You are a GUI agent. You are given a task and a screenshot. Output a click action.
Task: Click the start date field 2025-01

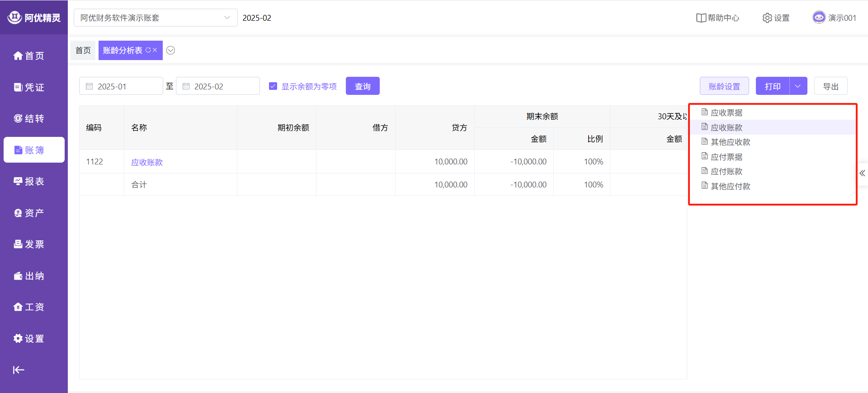pos(121,86)
